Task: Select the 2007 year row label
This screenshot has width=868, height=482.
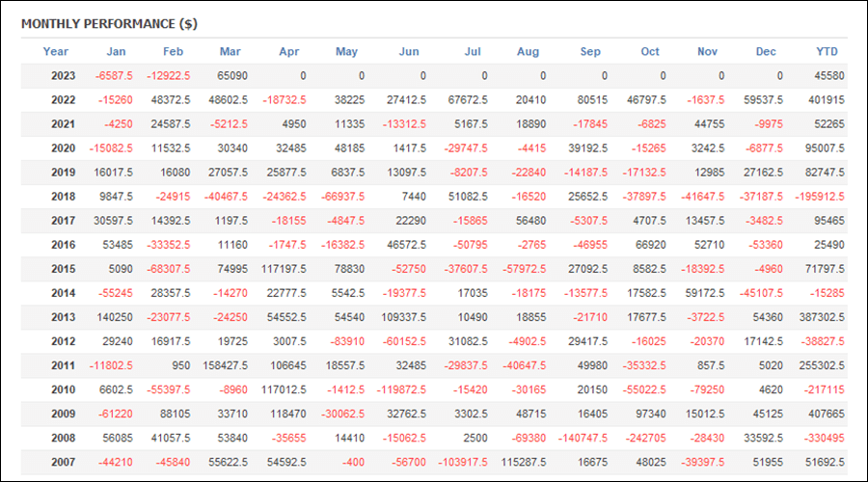Action: 63,462
